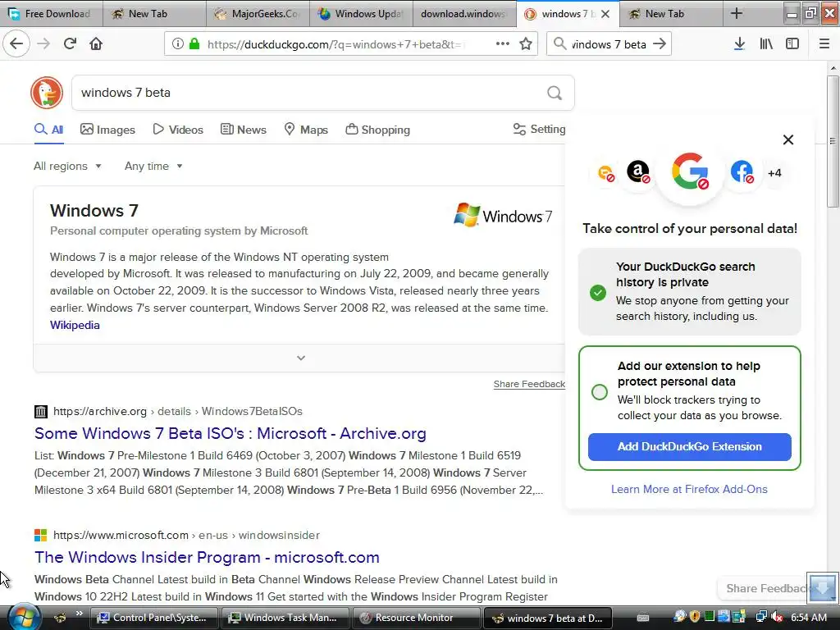This screenshot has height=630, width=840.
Task: Select the All search tab
Action: tap(48, 130)
